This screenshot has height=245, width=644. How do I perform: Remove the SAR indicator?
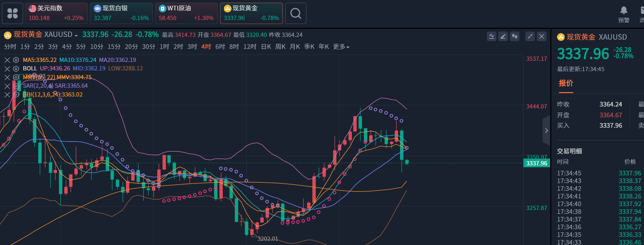click(x=7, y=86)
